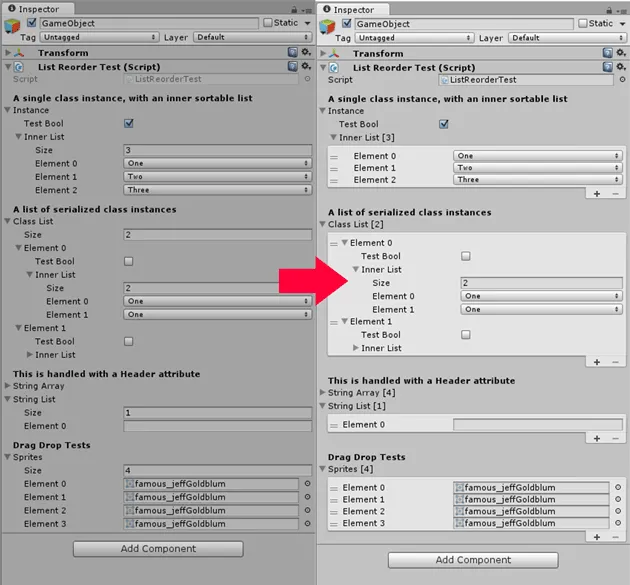This screenshot has height=585, width=630.
Task: Check Test Bool under right Class List Element 1
Action: pyautogui.click(x=466, y=335)
